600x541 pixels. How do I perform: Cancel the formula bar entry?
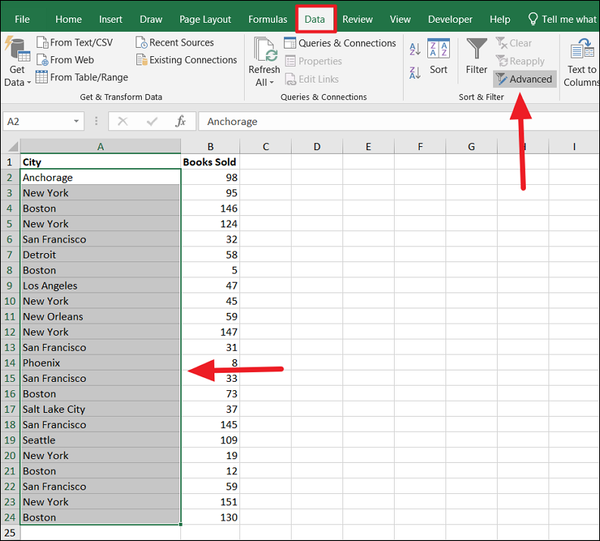point(122,121)
